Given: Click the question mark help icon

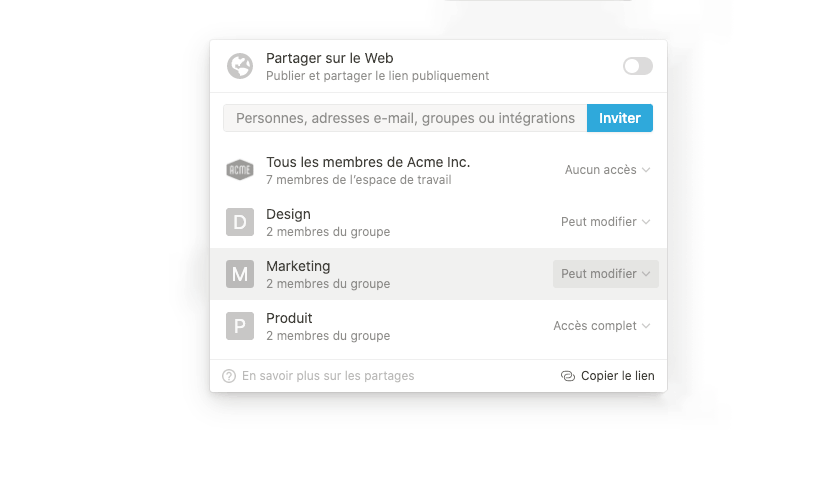Looking at the screenshot, I should click(229, 376).
